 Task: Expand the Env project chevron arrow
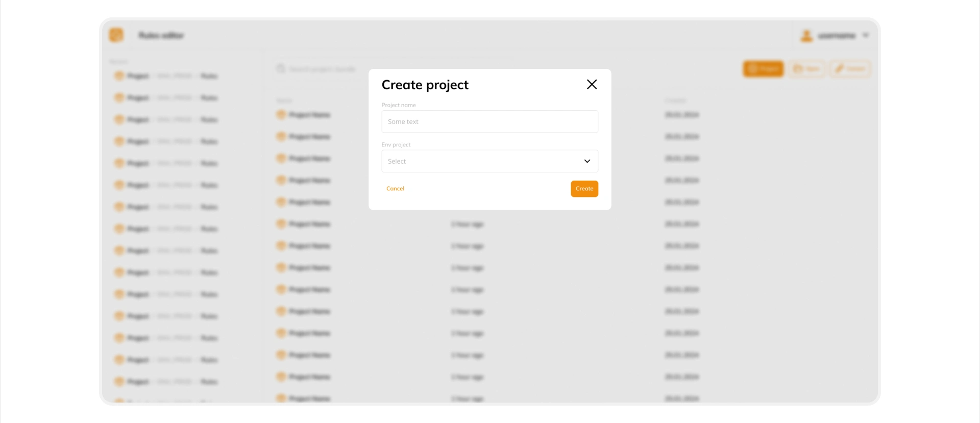[587, 161]
